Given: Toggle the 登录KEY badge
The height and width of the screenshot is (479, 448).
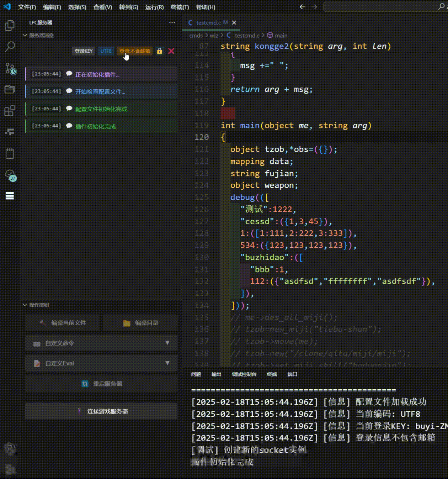Looking at the screenshot, I should [x=84, y=51].
